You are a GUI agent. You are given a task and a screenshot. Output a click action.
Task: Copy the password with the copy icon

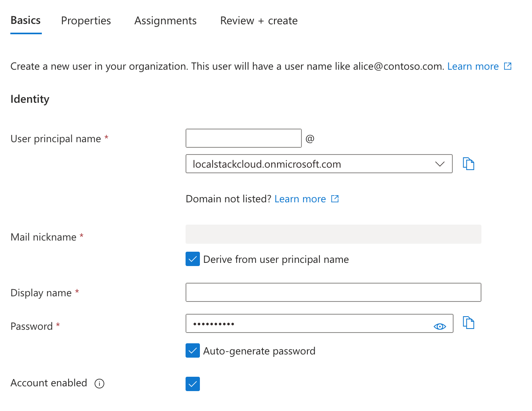[469, 323]
